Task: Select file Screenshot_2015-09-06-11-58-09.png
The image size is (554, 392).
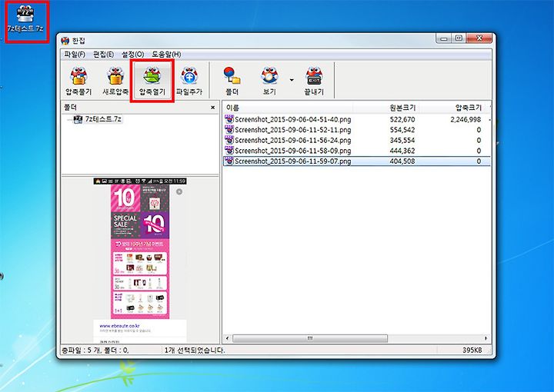Action: click(x=293, y=151)
